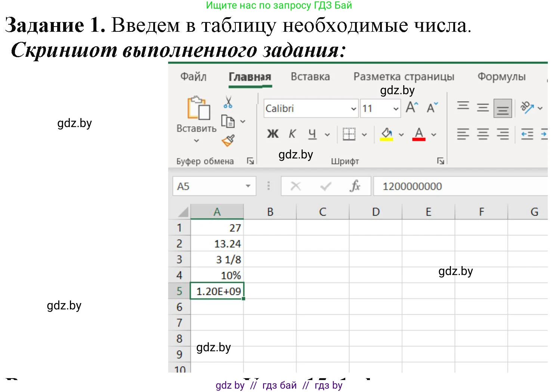The image size is (559, 392).
Task: Confirm entry with the checkmark icon
Action: click(325, 186)
